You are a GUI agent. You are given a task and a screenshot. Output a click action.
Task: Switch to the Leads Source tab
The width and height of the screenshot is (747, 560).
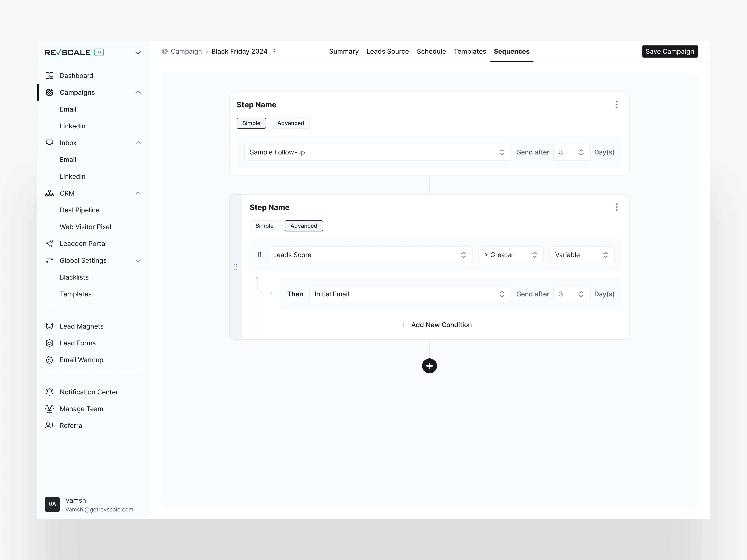pos(388,51)
